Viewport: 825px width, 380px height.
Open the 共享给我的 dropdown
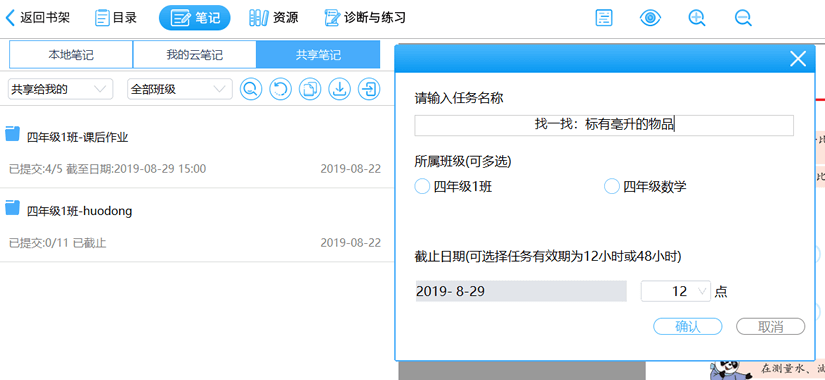[61, 89]
